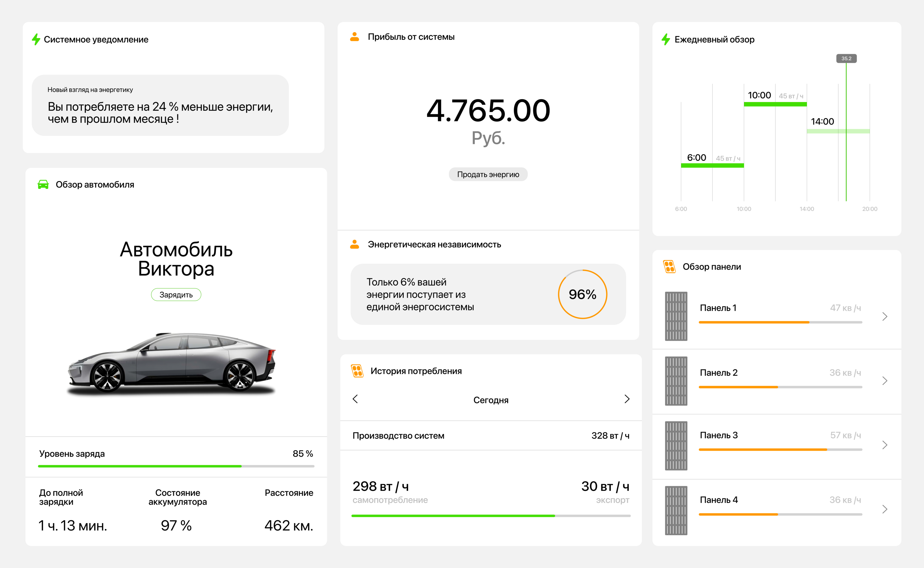Click the Панель 3 solar panel thumbnail
This screenshot has height=568, width=924.
coord(676,446)
